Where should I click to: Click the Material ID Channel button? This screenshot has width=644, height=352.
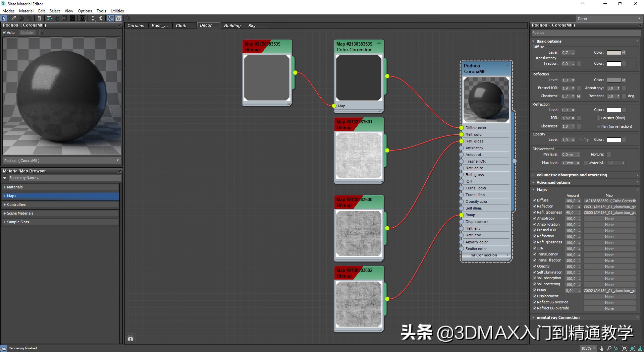point(83,18)
